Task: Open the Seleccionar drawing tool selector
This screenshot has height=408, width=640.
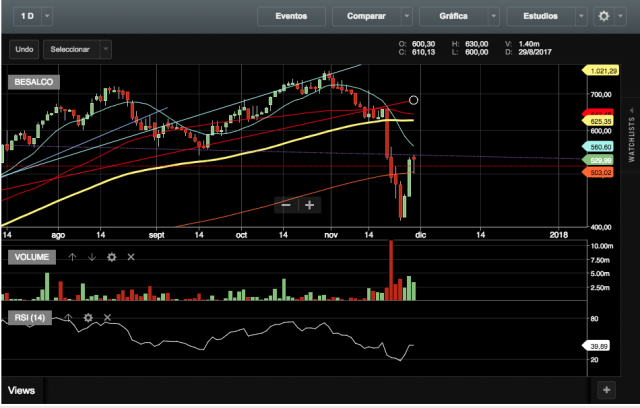Action: point(71,49)
